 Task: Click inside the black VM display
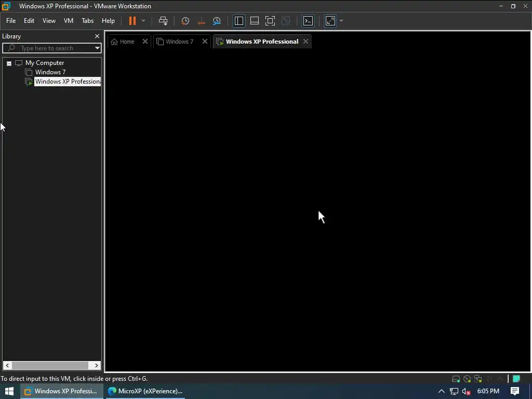(318, 210)
